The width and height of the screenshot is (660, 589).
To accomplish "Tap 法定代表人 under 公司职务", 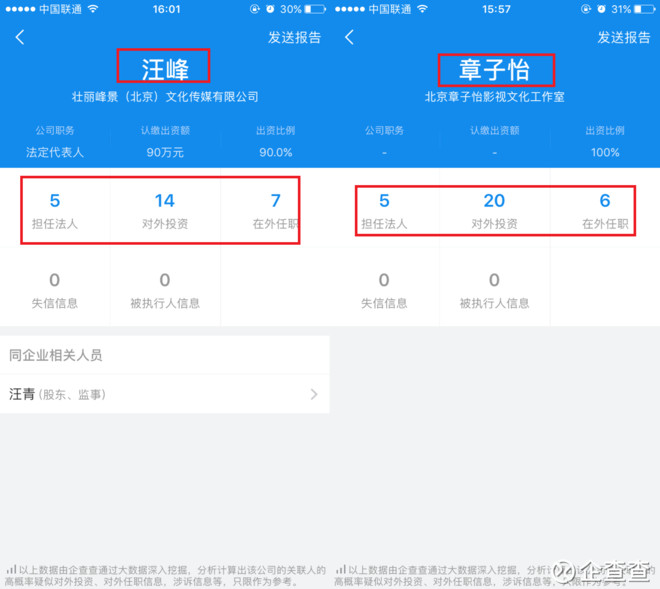I will (55, 152).
